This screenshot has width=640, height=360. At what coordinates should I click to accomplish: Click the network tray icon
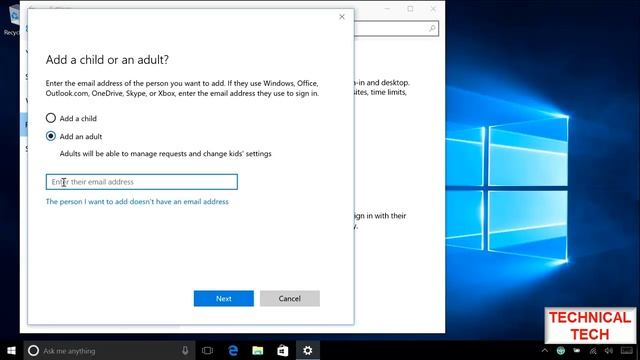[x=593, y=351]
